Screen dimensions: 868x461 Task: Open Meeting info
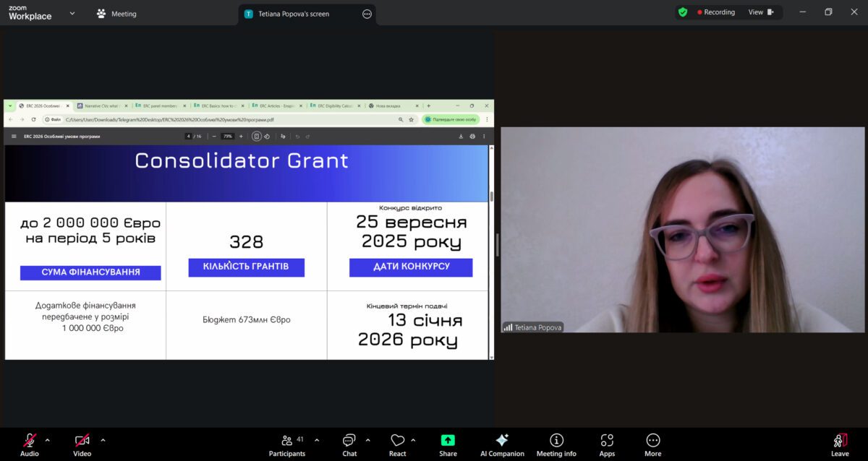point(556,444)
